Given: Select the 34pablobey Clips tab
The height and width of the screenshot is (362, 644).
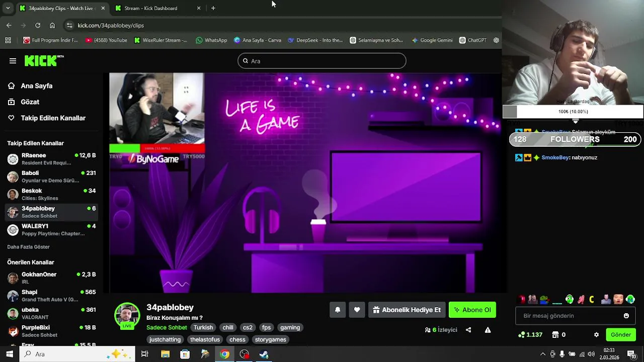Looking at the screenshot, I should click(x=61, y=8).
